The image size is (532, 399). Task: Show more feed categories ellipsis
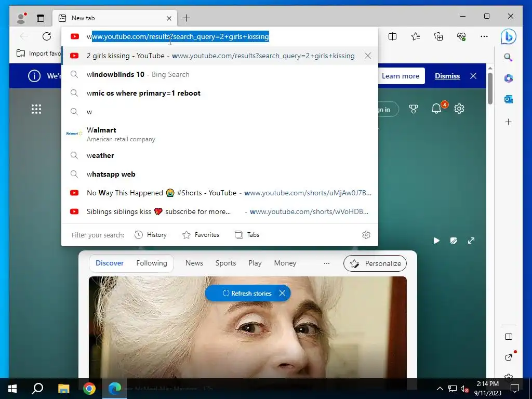click(x=327, y=263)
